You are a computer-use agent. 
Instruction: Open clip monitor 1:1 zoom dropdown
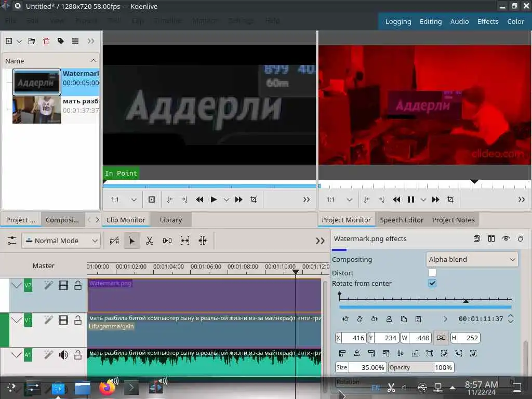pos(124,199)
